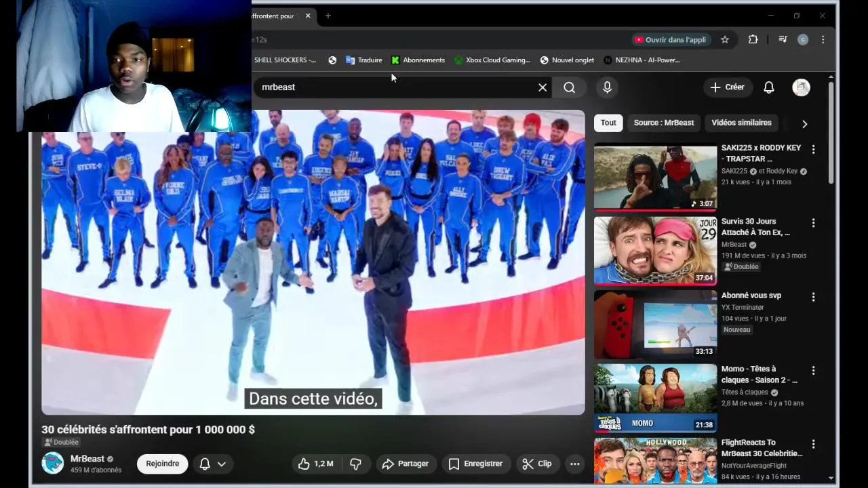Open a new browser tab
Image resolution: width=868 pixels, height=488 pixels.
pos(328,16)
